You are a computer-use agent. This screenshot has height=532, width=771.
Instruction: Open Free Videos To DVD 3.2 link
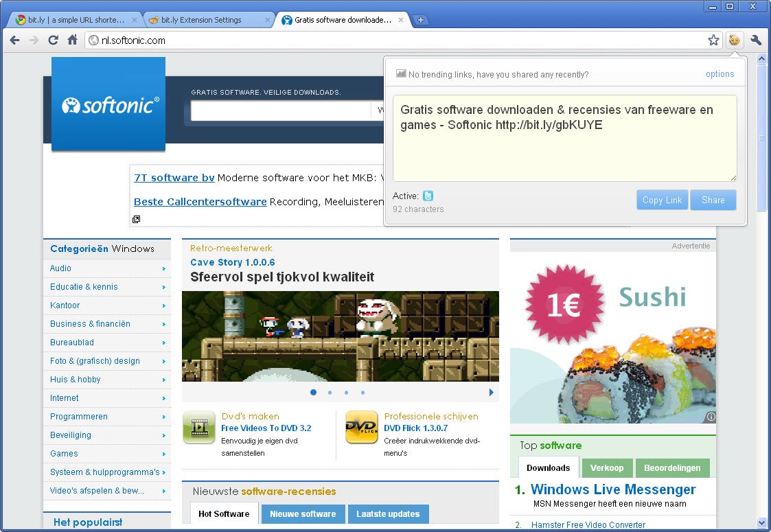tap(266, 428)
